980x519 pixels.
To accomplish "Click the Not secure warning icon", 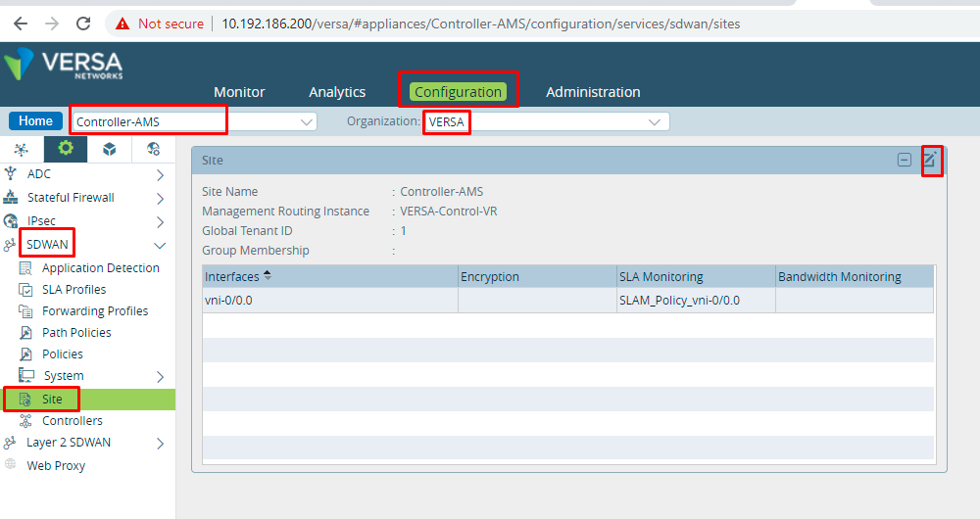I will (122, 24).
